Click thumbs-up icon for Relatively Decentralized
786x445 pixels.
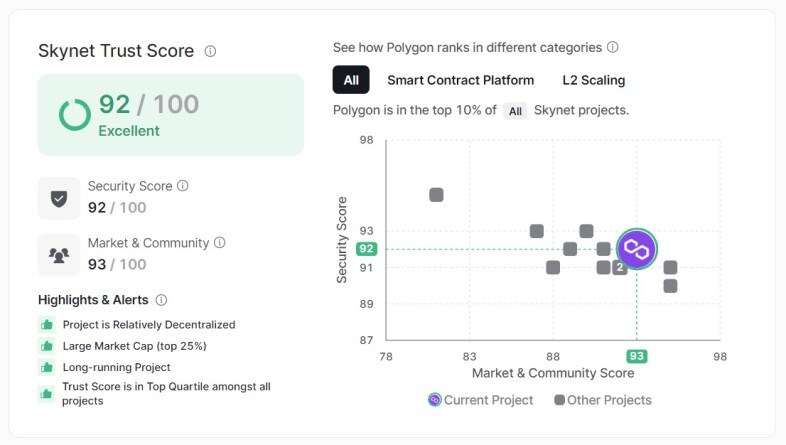coord(47,325)
